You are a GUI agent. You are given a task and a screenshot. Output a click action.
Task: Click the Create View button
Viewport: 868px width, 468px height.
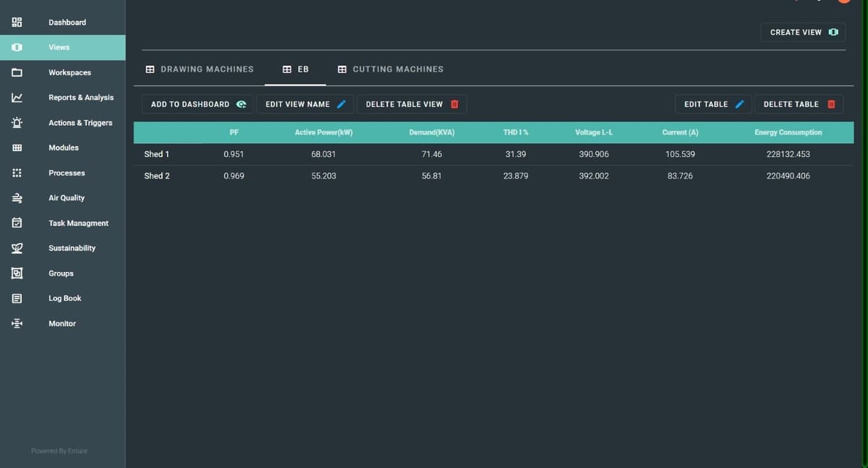(x=803, y=33)
